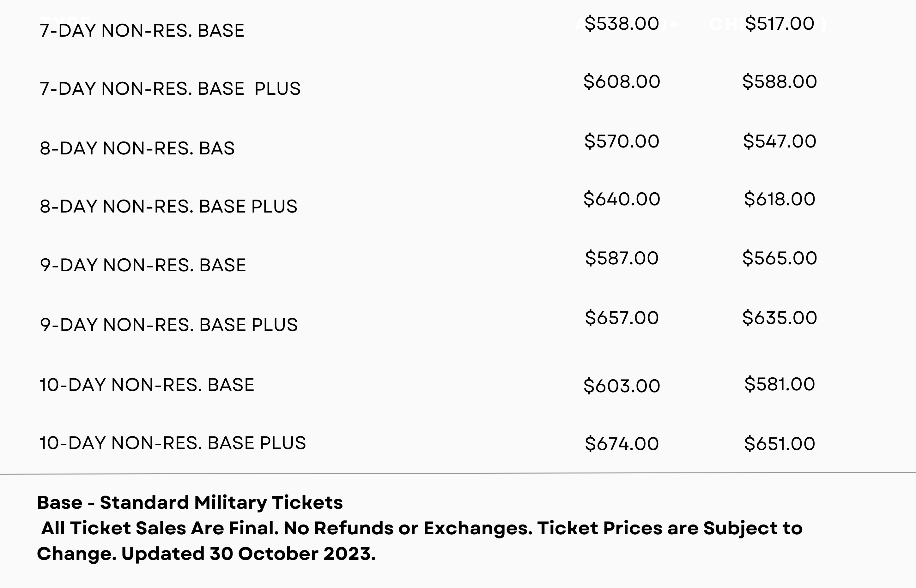Click the $608.00 price
916x588 pixels.
622,82
